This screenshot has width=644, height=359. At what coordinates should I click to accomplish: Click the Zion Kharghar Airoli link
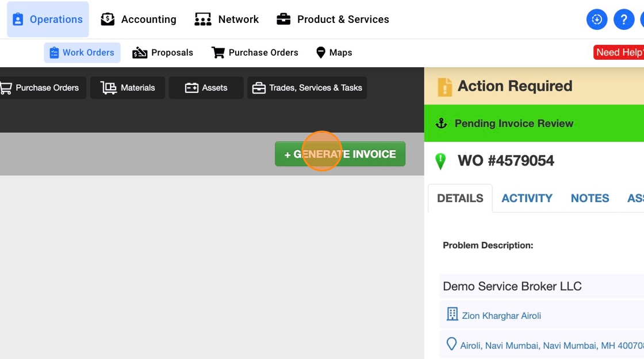tap(501, 316)
